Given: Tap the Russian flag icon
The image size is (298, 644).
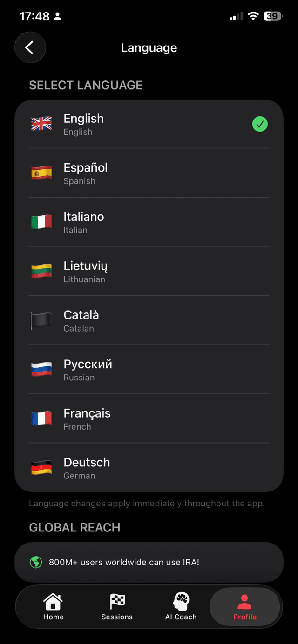Looking at the screenshot, I should tap(41, 370).
